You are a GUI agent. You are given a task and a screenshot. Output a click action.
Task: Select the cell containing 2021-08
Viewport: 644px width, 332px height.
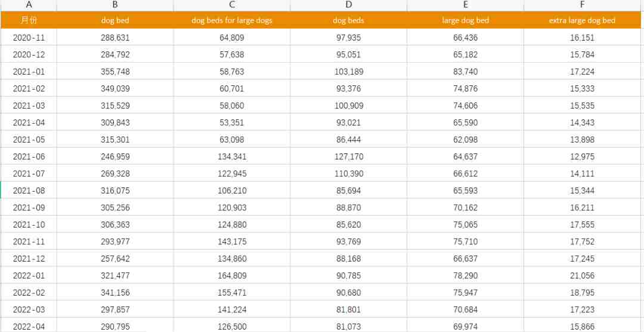(29, 190)
